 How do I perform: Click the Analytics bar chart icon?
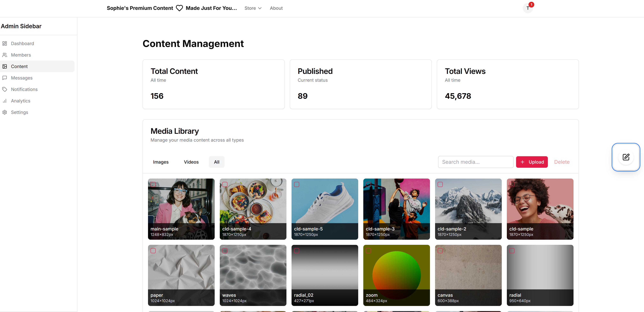[x=4, y=101]
